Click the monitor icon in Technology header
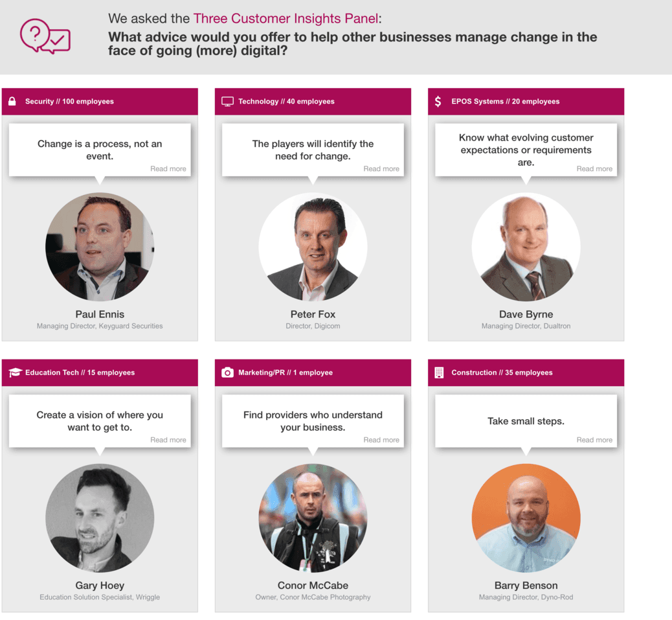The image size is (672, 620). (227, 102)
